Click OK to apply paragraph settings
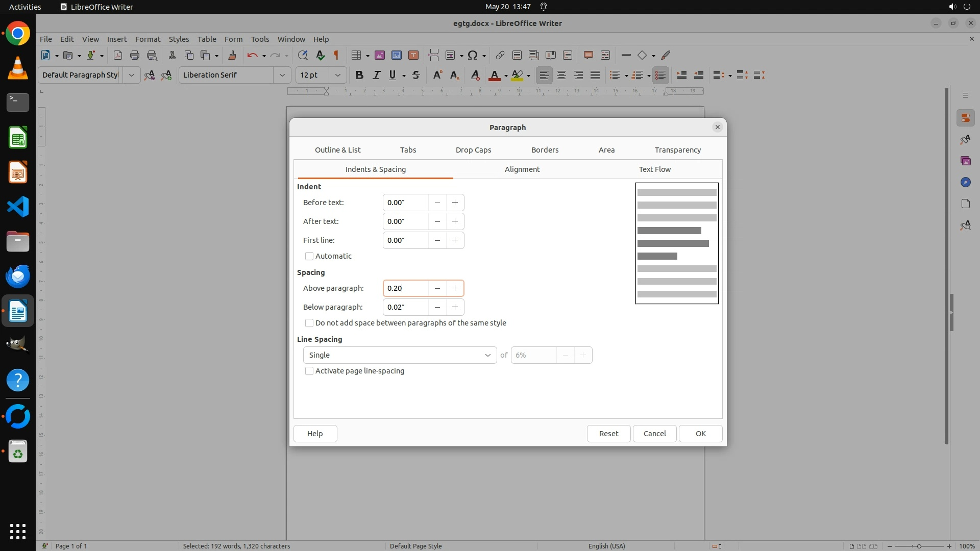 pyautogui.click(x=700, y=434)
